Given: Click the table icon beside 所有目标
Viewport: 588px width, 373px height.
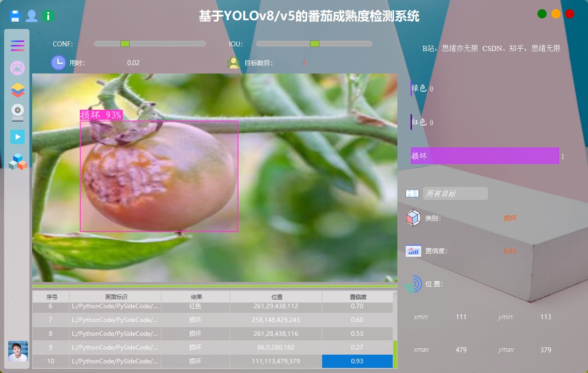Looking at the screenshot, I should point(412,193).
